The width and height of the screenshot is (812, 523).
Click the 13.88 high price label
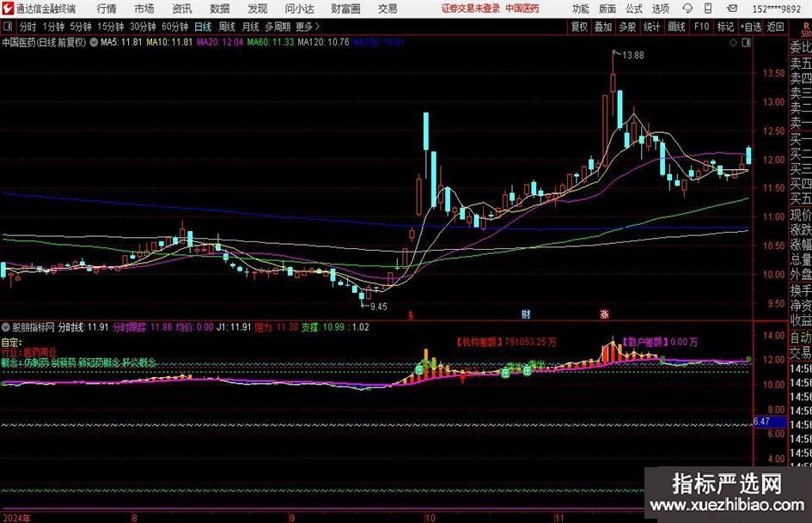pos(632,56)
